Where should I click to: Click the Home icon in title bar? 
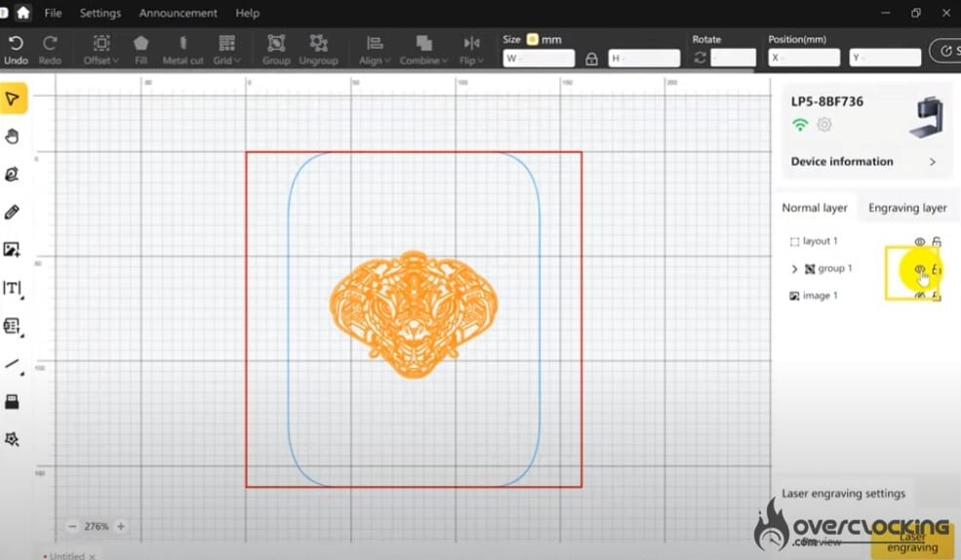(23, 13)
